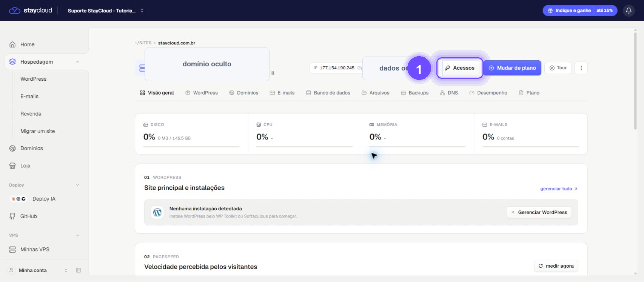Collapse the VPS section chevron
Image resolution: width=644 pixels, height=282 pixels.
click(x=77, y=235)
